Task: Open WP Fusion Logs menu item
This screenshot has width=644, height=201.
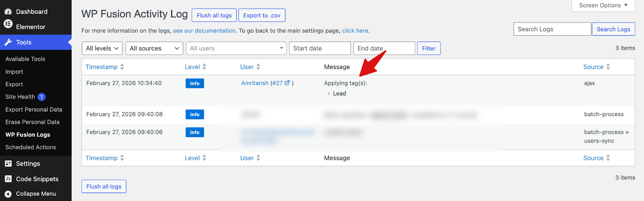Action: point(28,135)
